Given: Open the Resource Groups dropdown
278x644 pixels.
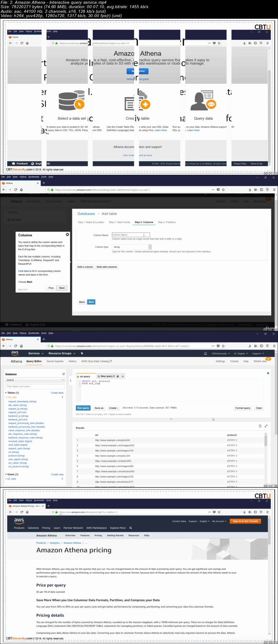Looking at the screenshot, I should (x=62, y=353).
